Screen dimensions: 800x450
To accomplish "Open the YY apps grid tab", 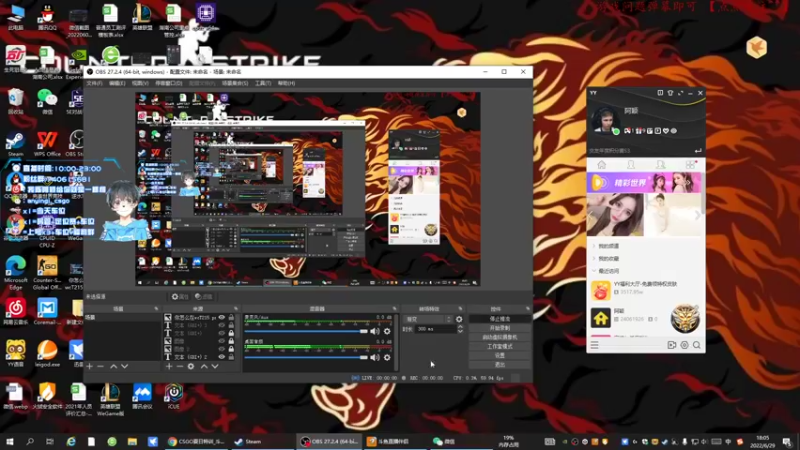I will tap(690, 165).
